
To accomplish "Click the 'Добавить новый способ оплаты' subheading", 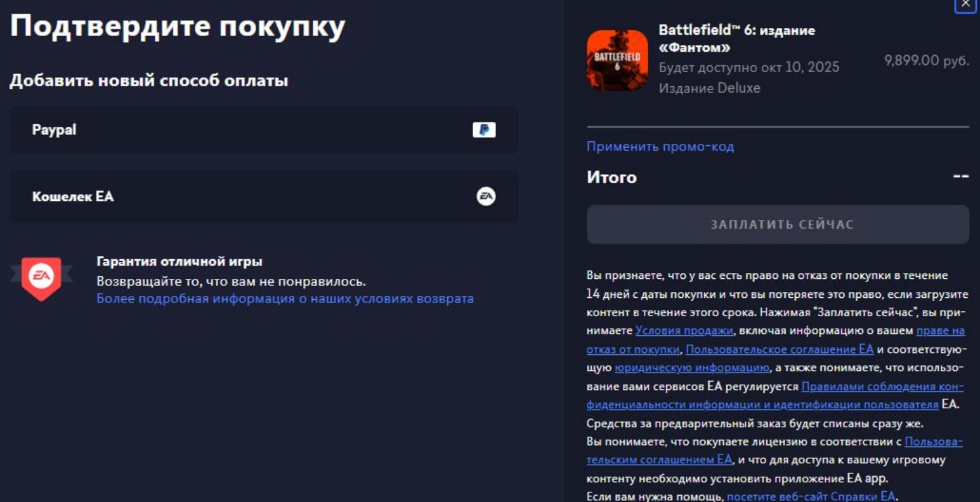I will click(x=149, y=81).
